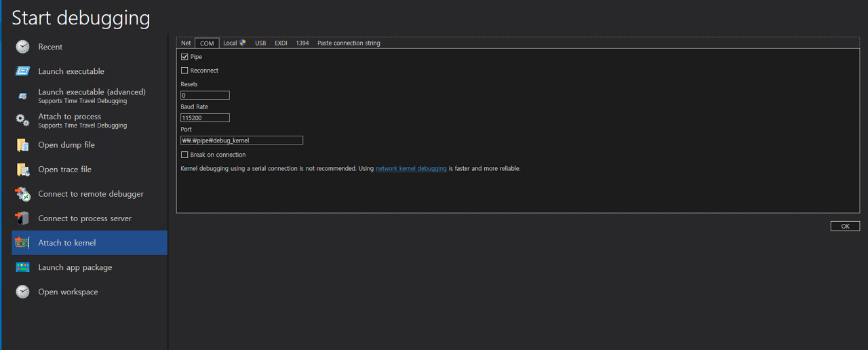
Task: Enable the Reconnect checkbox
Action: pyautogui.click(x=184, y=71)
